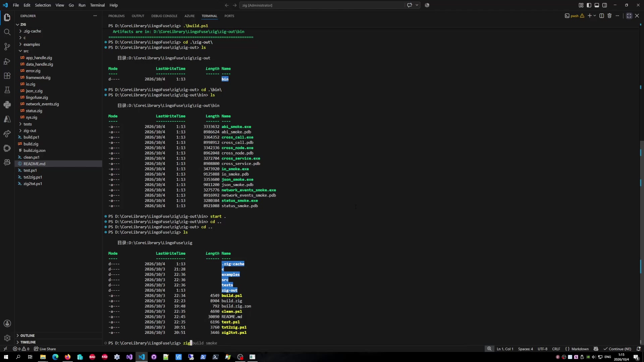This screenshot has height=362, width=644.
Task: Open the Testing flask view
Action: [x=7, y=90]
